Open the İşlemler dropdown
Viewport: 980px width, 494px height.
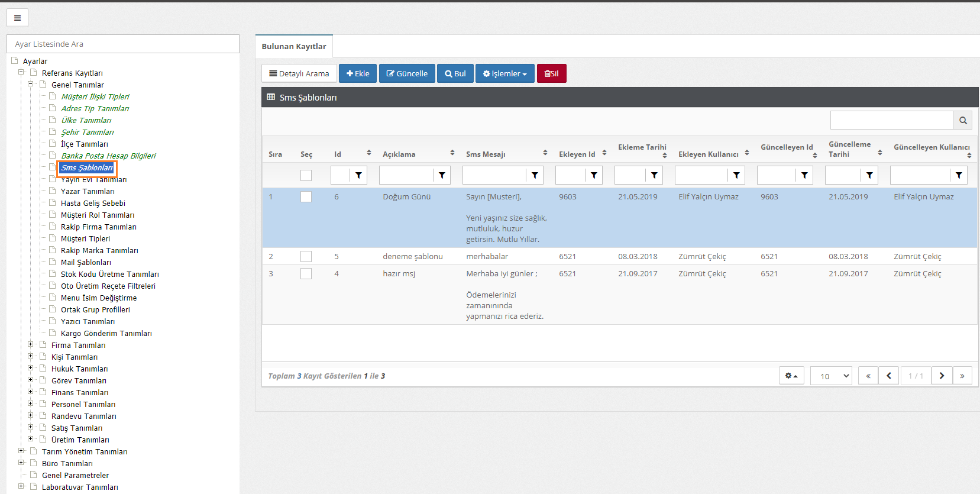pyautogui.click(x=504, y=73)
